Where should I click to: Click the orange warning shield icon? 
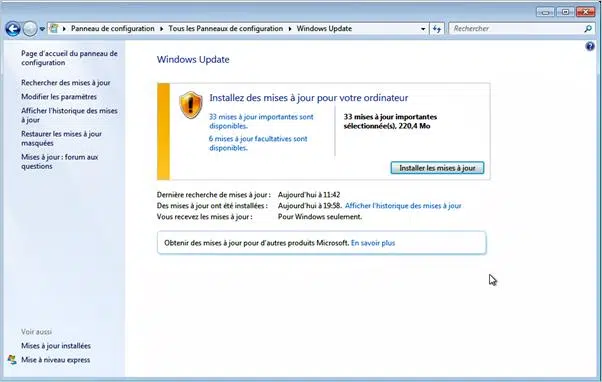191,105
